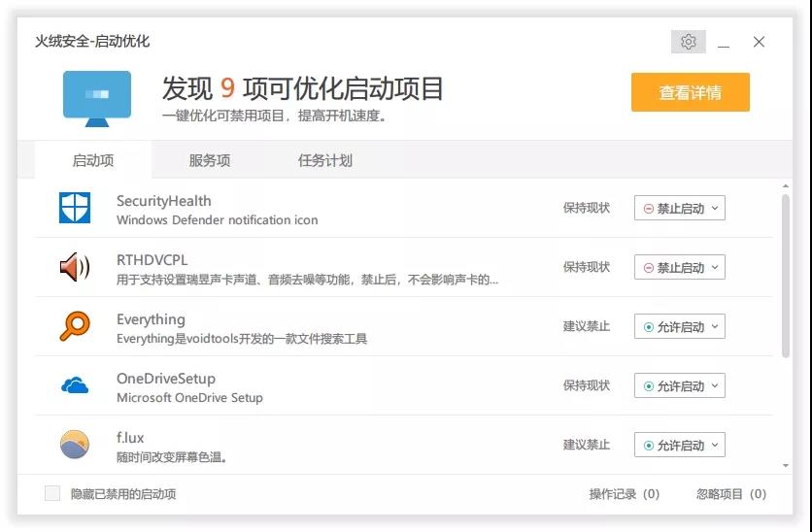Click 保持现状 label for RTHDVCPL

click(587, 267)
